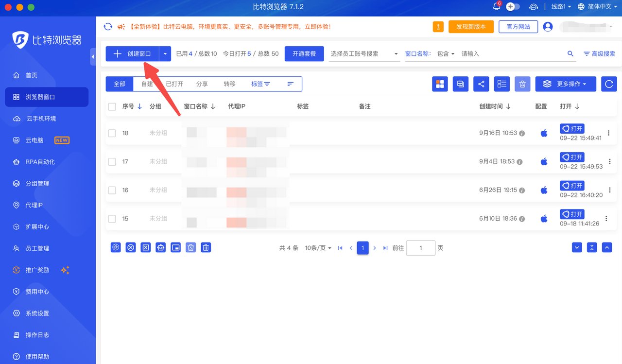Image resolution: width=622 pixels, height=364 pixels.
Task: Open the notification bell icon
Action: 497,7
